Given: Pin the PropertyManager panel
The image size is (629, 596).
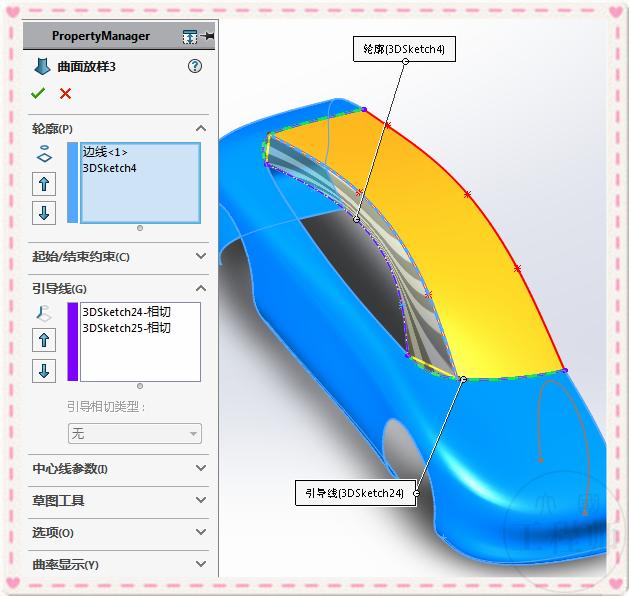Looking at the screenshot, I should 208,36.
